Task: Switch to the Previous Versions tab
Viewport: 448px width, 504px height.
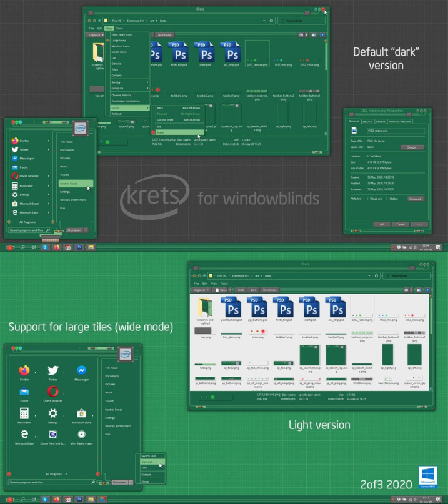Action: (399, 122)
